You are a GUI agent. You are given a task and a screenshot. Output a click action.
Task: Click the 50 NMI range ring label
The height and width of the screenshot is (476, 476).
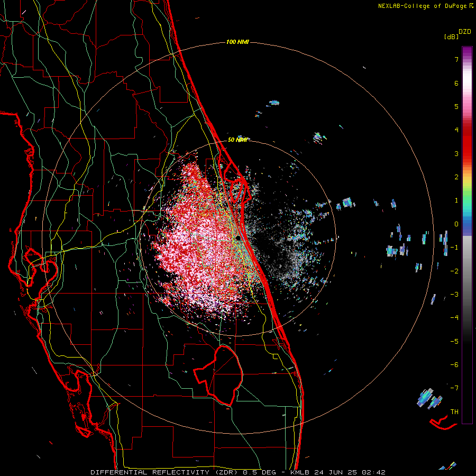coord(237,140)
